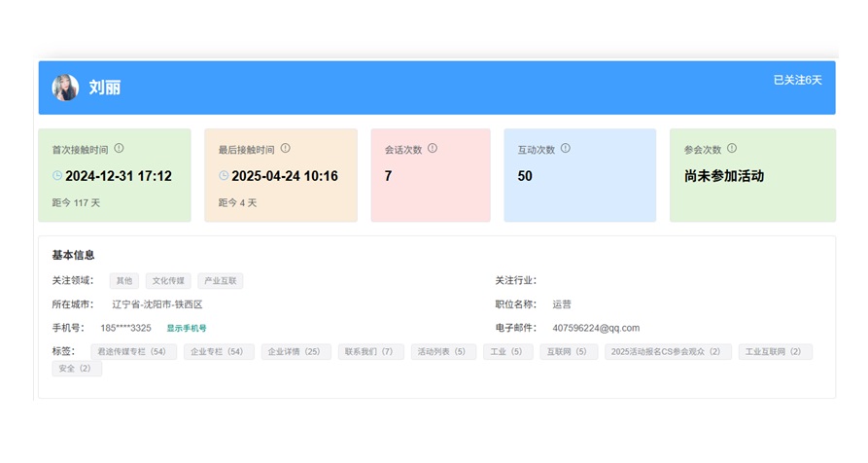Click the info icon beside 最后接触时间
The height and width of the screenshot is (463, 868).
[285, 149]
